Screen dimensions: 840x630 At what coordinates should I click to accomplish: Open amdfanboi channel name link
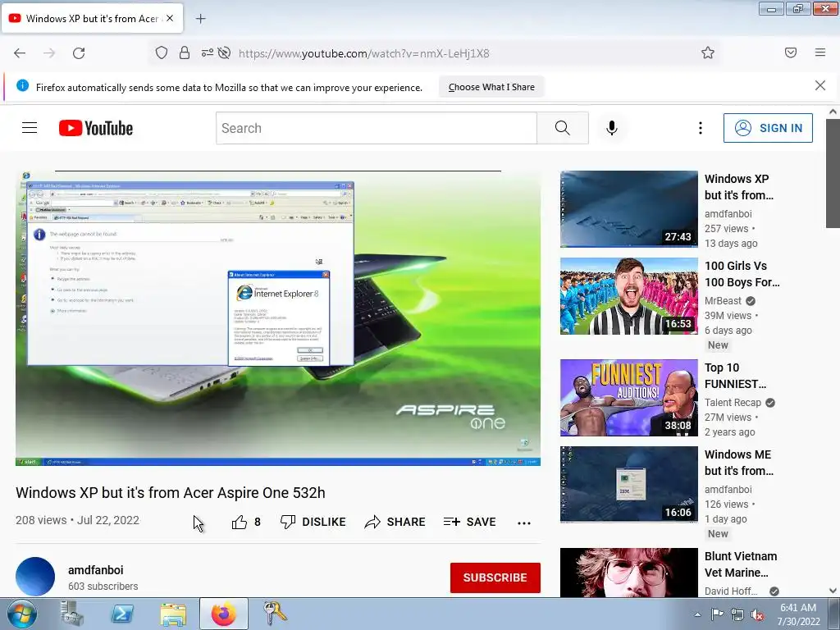click(x=96, y=570)
